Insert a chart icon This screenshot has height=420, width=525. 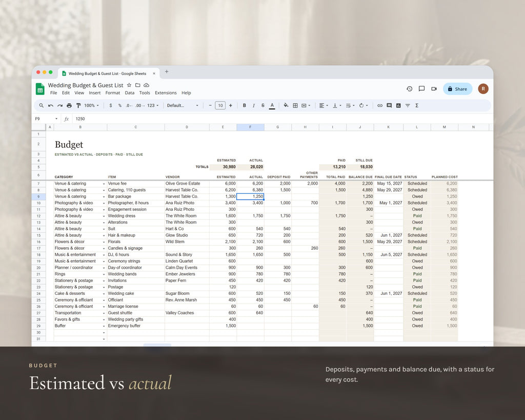point(398,106)
